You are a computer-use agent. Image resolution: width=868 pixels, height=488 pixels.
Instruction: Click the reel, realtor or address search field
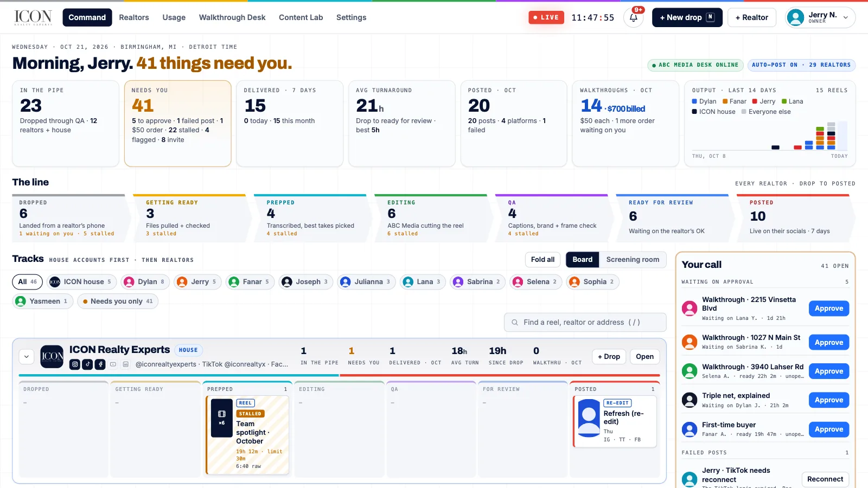point(585,322)
